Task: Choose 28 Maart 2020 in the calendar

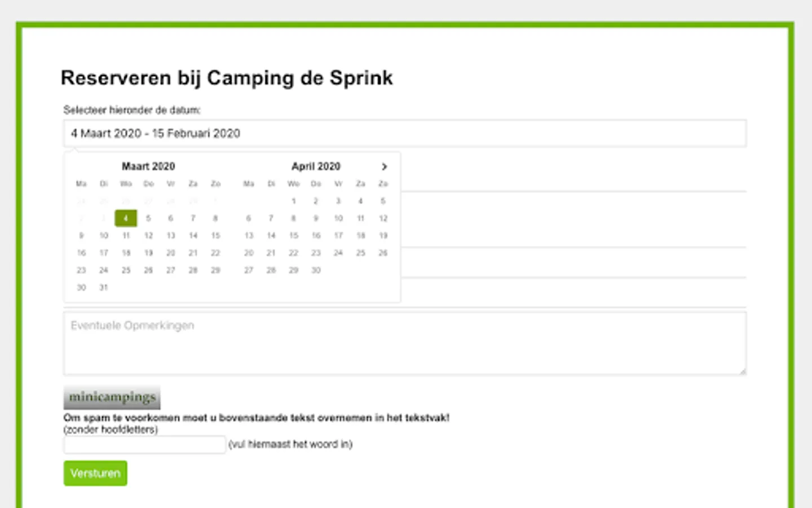Action: (193, 270)
